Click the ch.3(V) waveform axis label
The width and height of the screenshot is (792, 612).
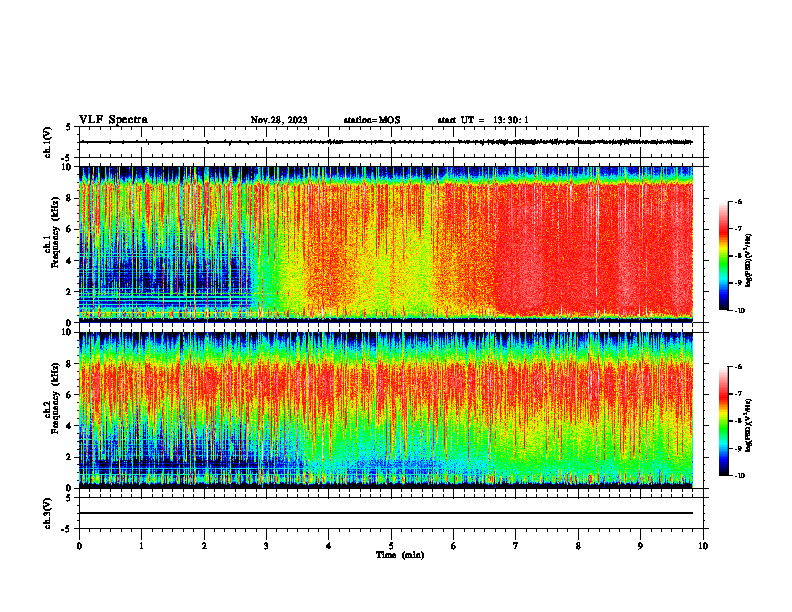[48, 514]
